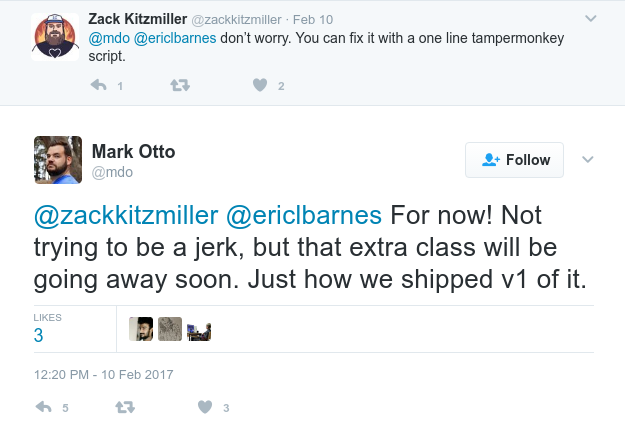Follow Mark Otto
625x440 pixels.
pos(514,160)
